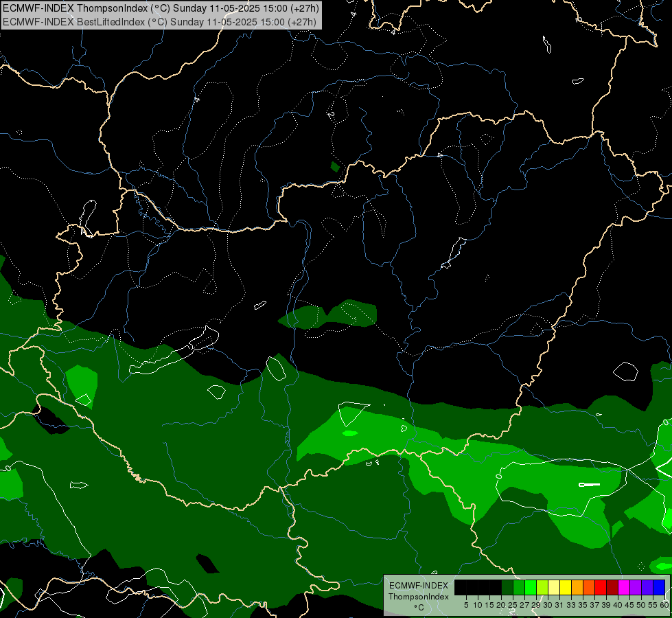Click the legend tick label 15
This screenshot has height=618, width=672.
(489, 605)
